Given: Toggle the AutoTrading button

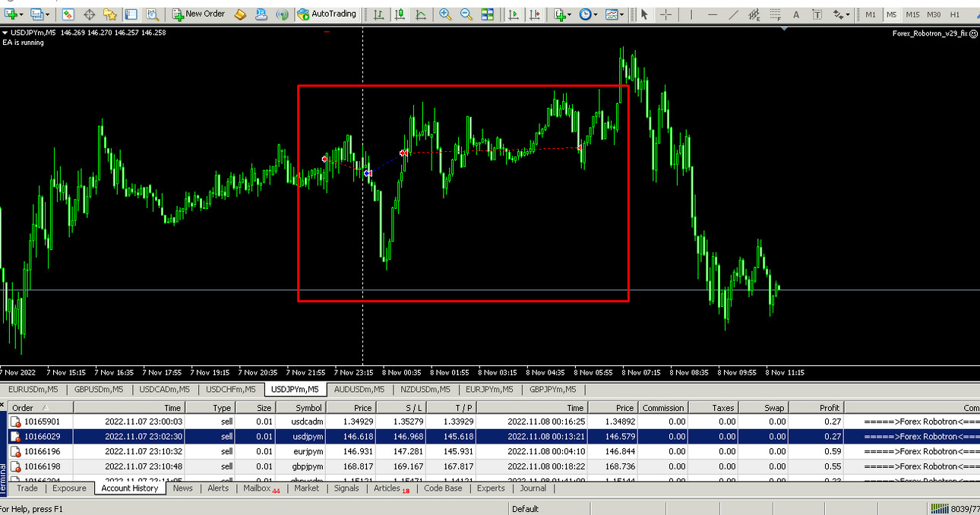Looking at the screenshot, I should [x=327, y=14].
